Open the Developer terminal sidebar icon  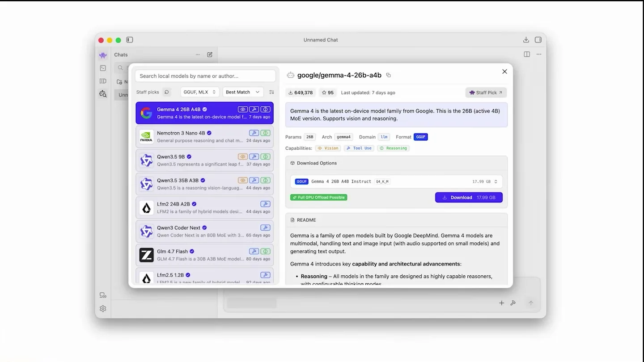(103, 68)
